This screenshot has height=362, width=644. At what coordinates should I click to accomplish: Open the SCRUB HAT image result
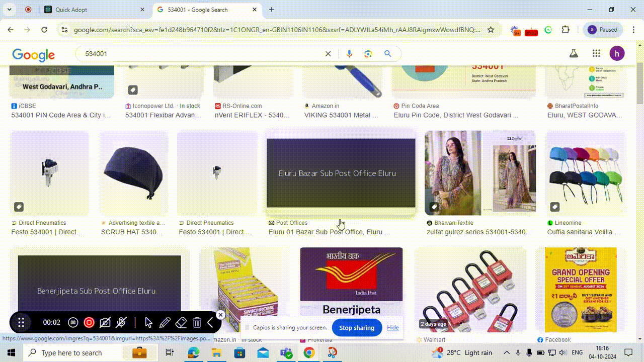133,173
